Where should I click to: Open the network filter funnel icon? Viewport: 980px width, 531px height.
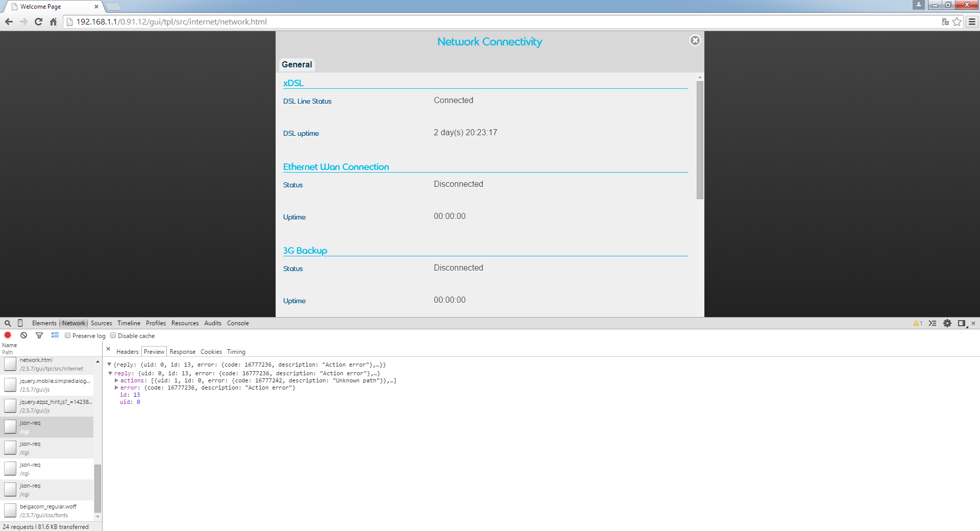[x=39, y=335]
